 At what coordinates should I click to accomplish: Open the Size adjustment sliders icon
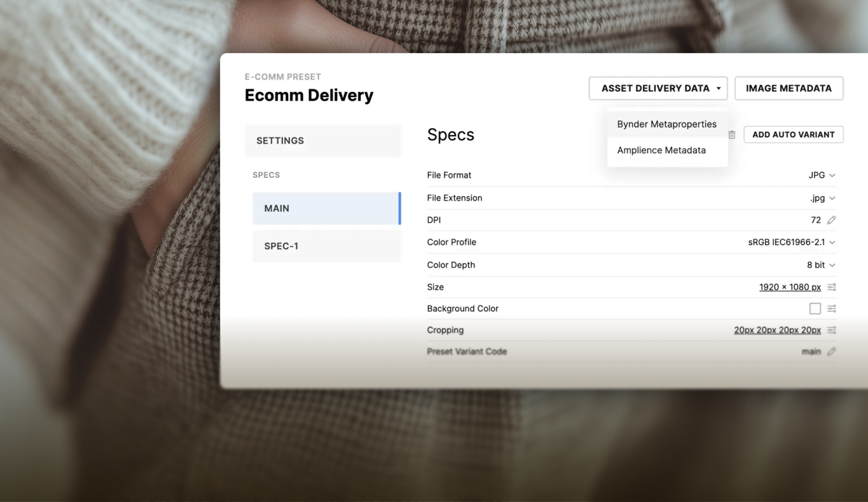coord(831,287)
